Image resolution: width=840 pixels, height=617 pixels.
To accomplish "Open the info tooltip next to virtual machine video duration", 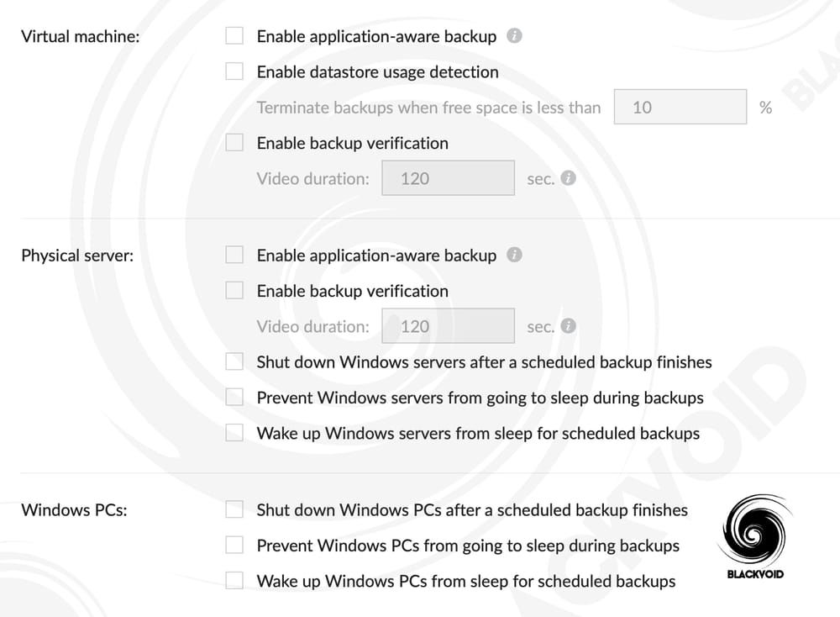I will 567,177.
